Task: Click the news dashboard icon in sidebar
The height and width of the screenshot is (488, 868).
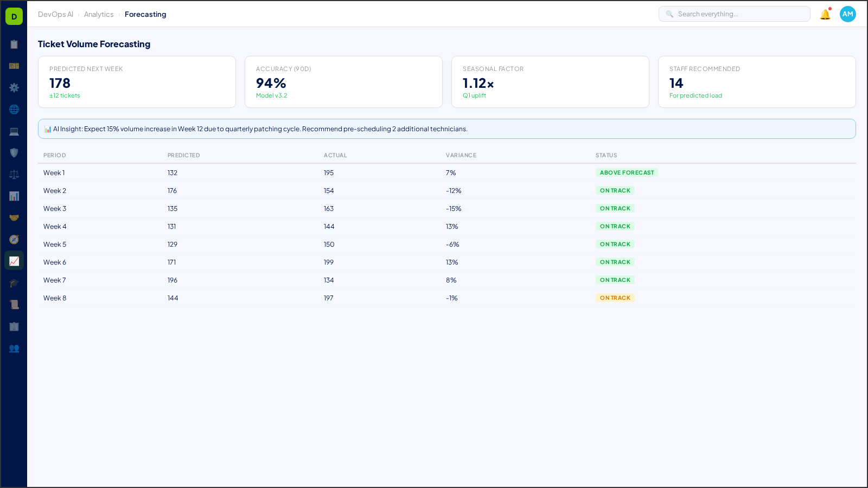Action: 14,66
